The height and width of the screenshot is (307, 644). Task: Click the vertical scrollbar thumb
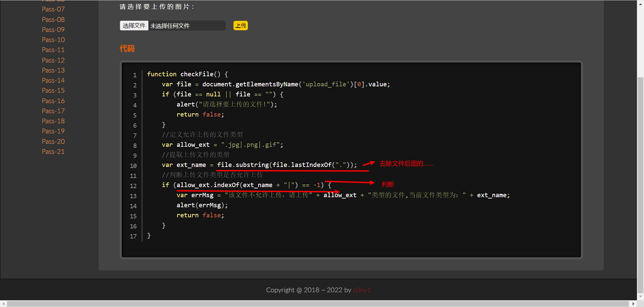tap(640, 185)
